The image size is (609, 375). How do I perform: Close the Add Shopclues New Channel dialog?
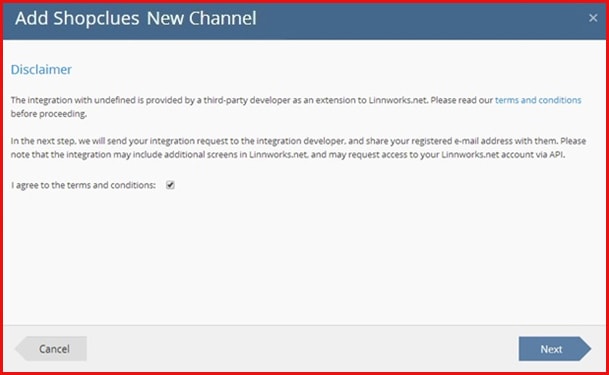point(593,18)
